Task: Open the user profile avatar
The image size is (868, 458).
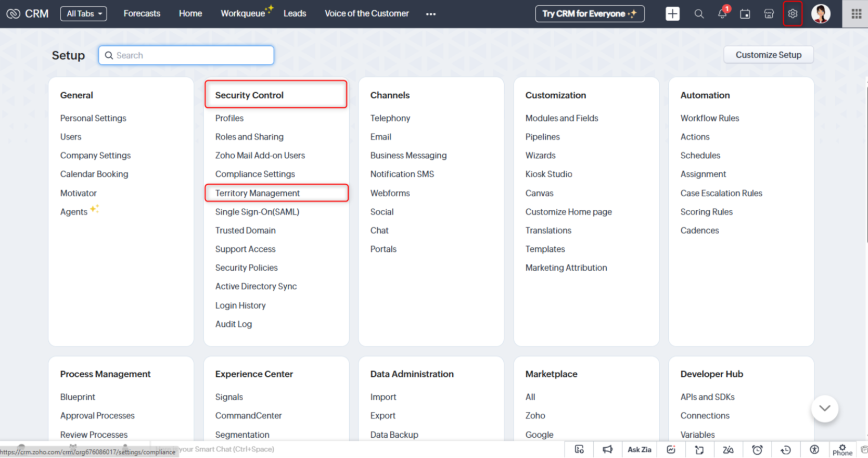Action: click(821, 14)
